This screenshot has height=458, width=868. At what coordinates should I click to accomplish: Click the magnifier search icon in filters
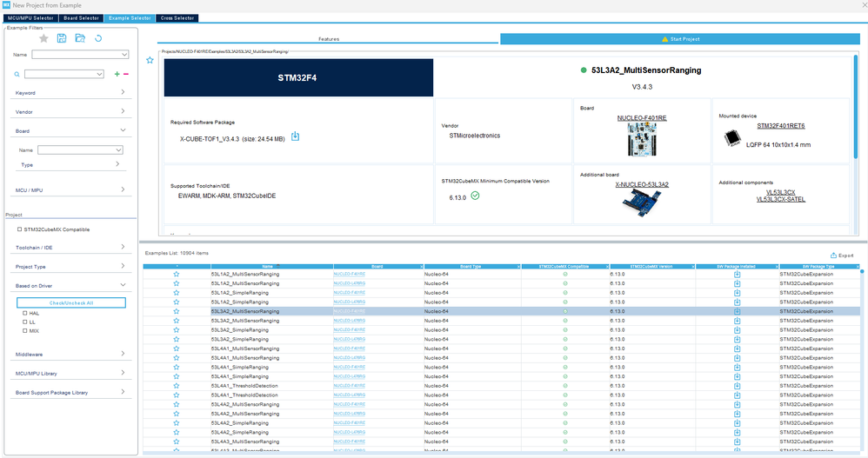[x=17, y=74]
